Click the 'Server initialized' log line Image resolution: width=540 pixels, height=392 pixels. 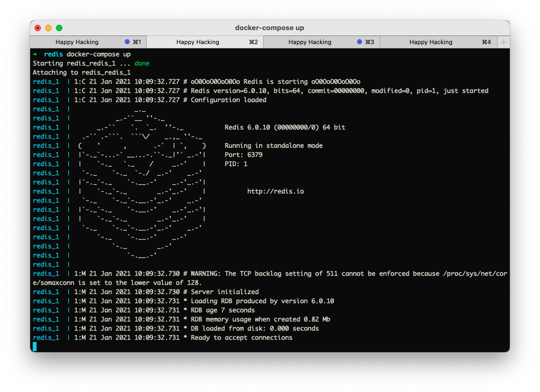146,292
